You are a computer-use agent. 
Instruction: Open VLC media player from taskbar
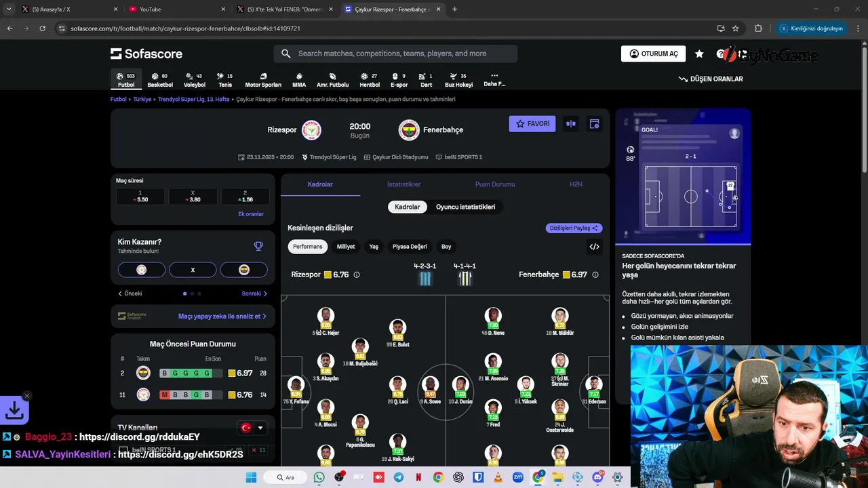tap(498, 477)
